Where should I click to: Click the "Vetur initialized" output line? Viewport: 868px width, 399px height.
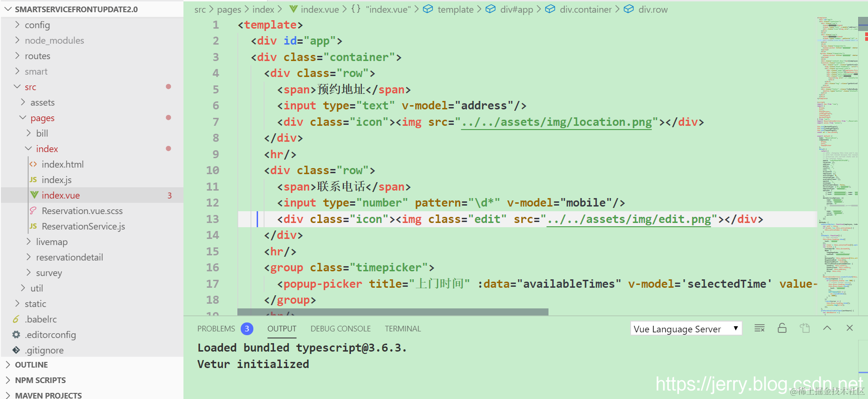point(253,364)
